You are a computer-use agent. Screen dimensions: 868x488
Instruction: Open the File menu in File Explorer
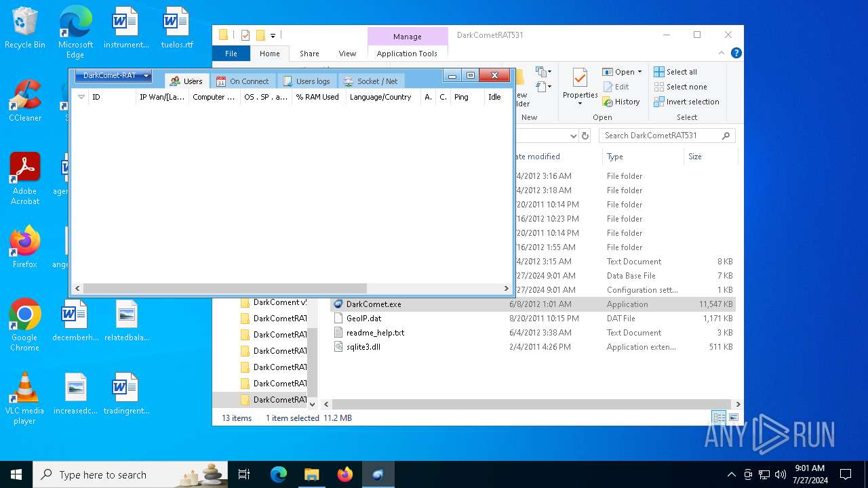point(231,54)
